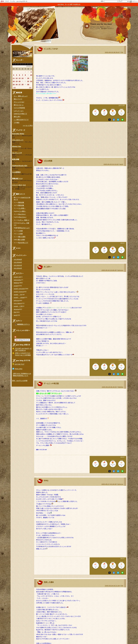The width and height of the screenshot is (138, 644).
Task: Open the @goo_blog Twitter link
Action: [18, 369]
